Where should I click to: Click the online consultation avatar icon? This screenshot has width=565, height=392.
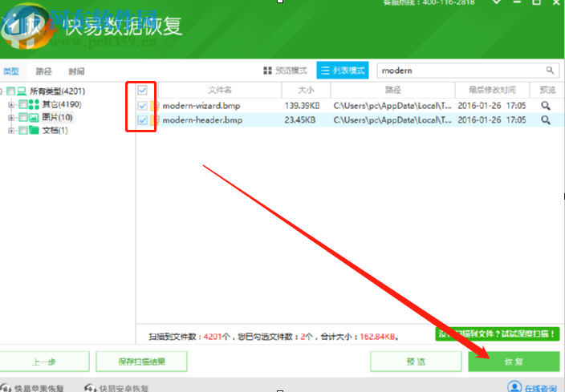(x=514, y=386)
